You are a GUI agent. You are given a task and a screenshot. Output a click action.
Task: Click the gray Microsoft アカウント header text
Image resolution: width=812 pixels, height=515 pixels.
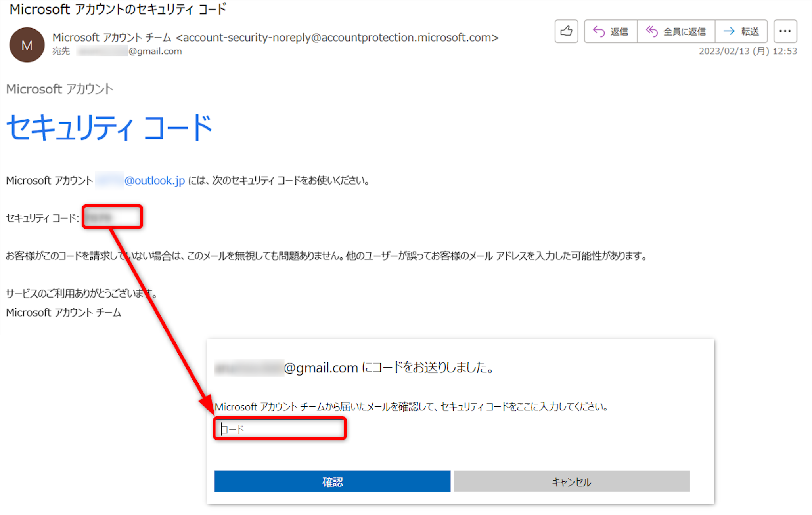coord(59,89)
